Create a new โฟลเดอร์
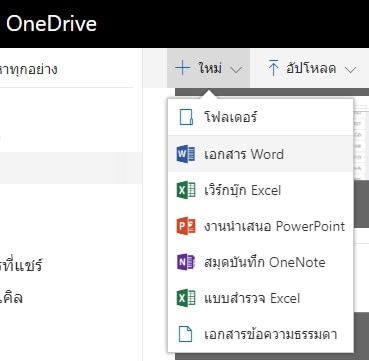Viewport: 369px width, 361px height. coord(260,117)
